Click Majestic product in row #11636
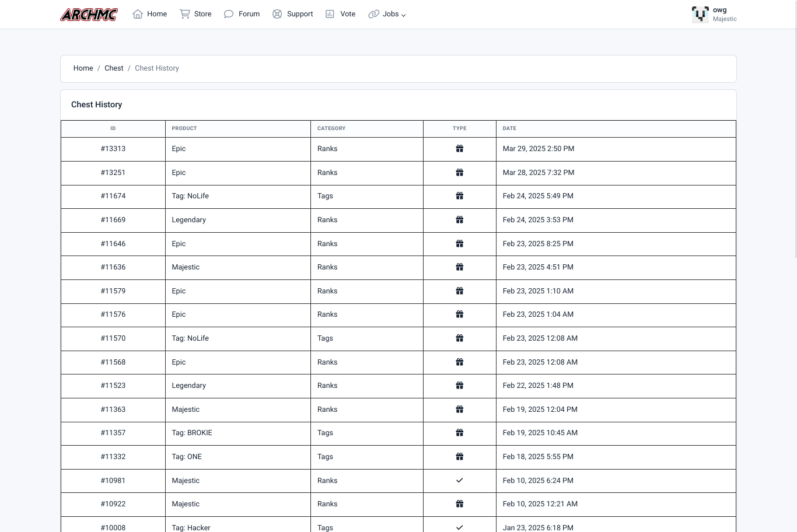Image resolution: width=797 pixels, height=532 pixels. pos(186,267)
